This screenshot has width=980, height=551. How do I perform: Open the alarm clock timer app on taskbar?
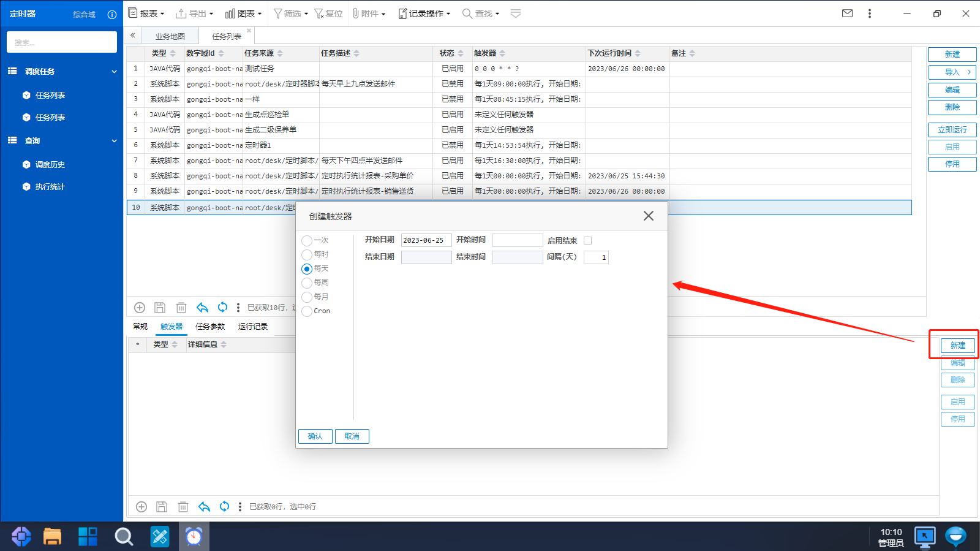194,536
